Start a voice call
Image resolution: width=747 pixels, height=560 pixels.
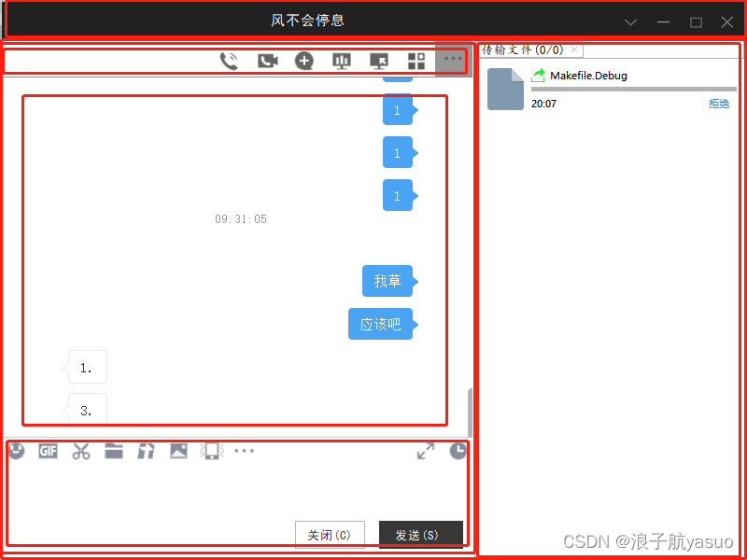pyautogui.click(x=229, y=61)
